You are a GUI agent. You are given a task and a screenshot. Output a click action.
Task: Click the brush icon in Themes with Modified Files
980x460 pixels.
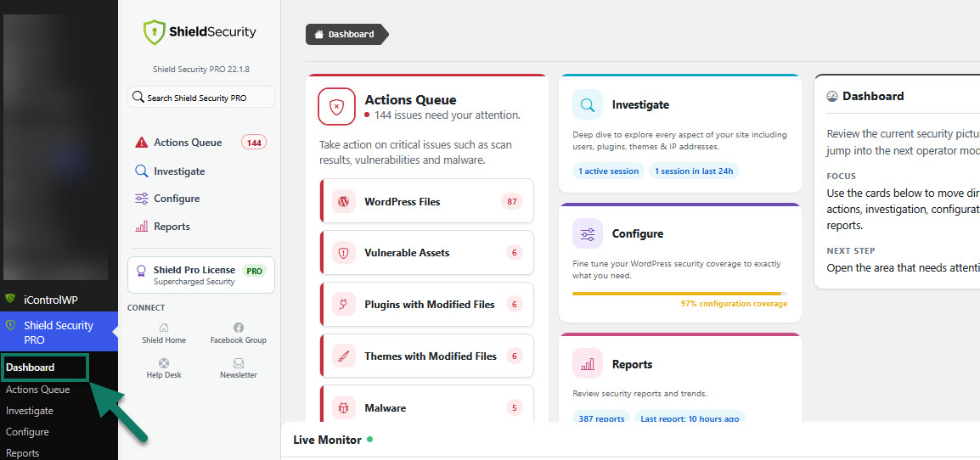point(343,356)
